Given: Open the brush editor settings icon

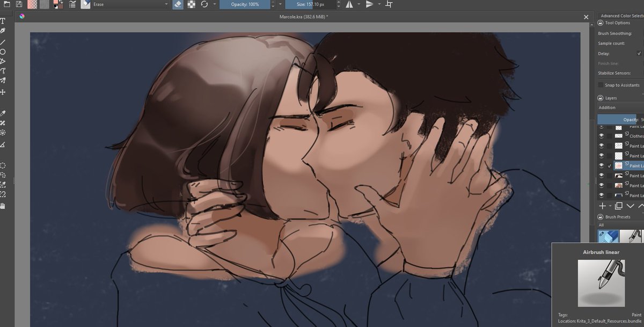Looking at the screenshot, I should pos(73,4).
